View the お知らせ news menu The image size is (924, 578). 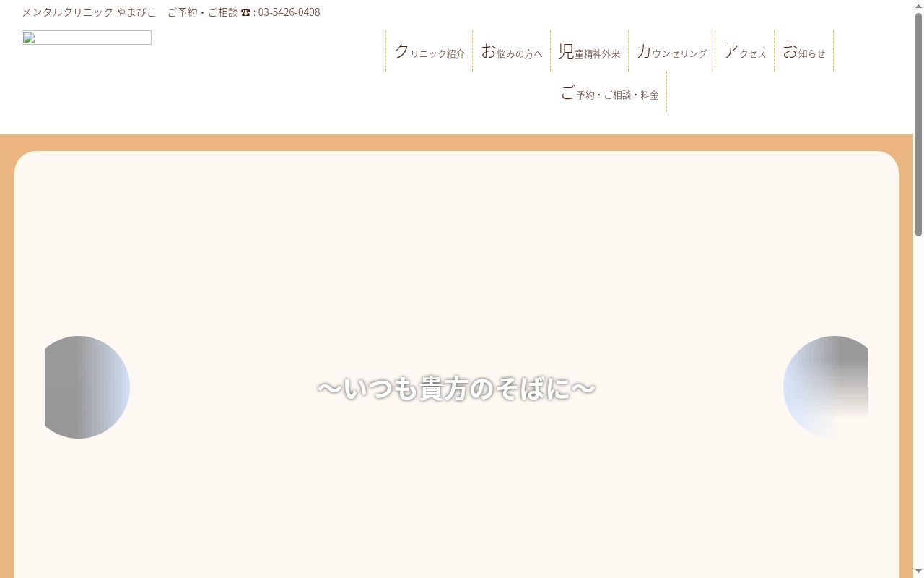point(804,51)
